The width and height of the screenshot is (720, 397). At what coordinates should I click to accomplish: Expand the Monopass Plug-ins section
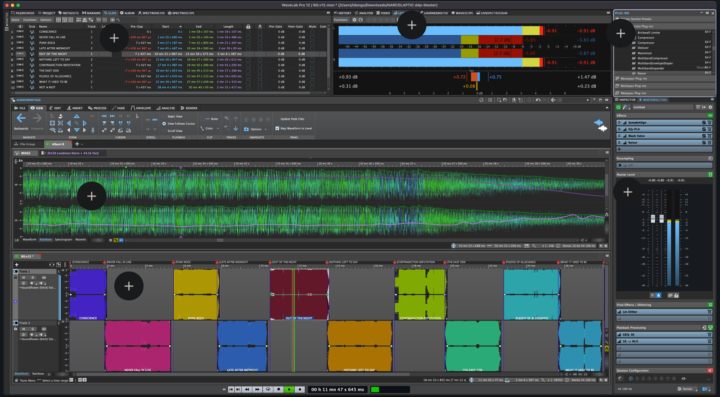(x=664, y=78)
